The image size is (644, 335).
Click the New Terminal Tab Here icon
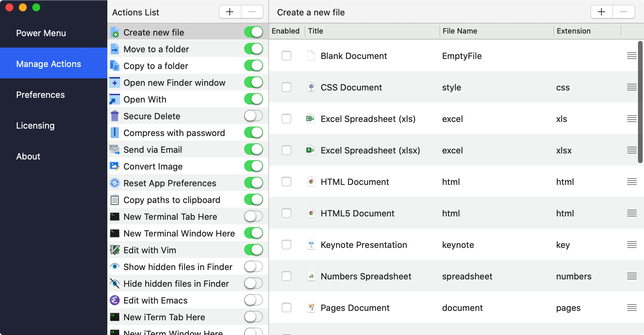point(115,216)
